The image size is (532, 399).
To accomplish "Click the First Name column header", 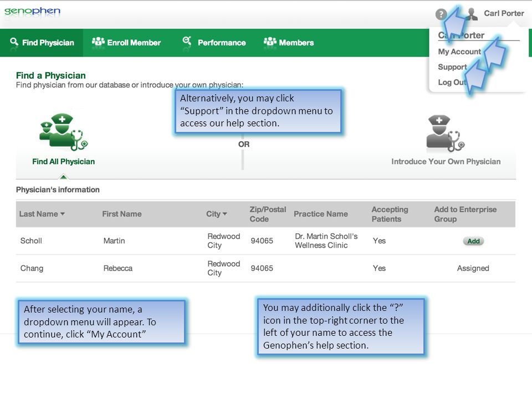I will pos(122,214).
